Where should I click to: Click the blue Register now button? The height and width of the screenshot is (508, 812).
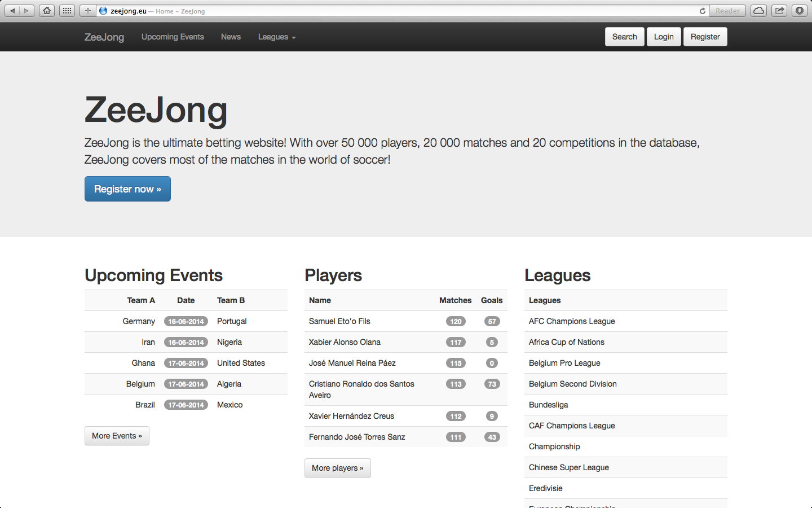tap(127, 189)
